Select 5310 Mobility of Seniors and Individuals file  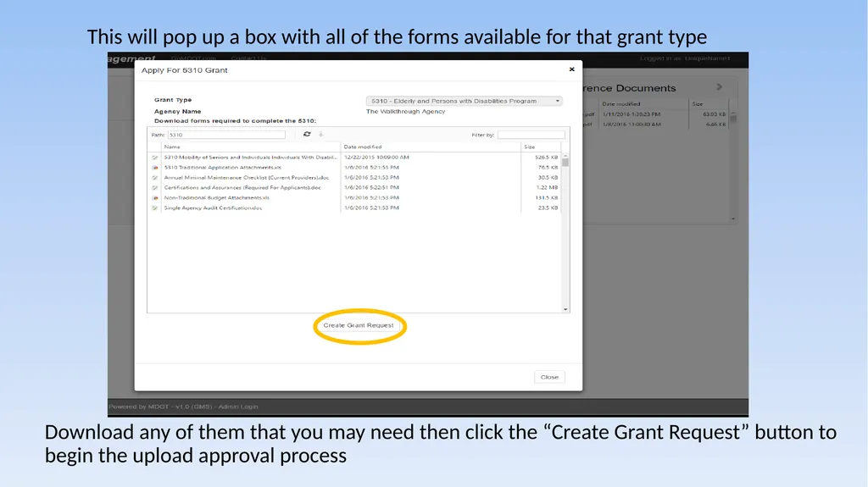250,158
